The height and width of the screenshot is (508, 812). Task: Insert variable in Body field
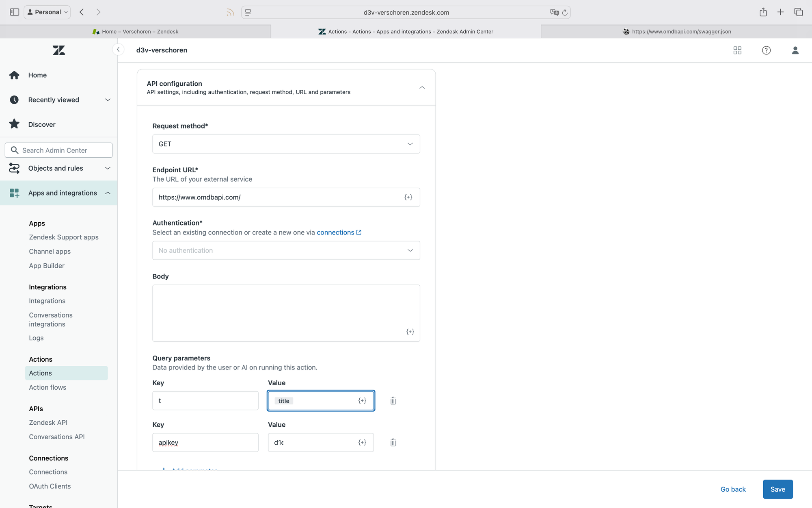410,332
